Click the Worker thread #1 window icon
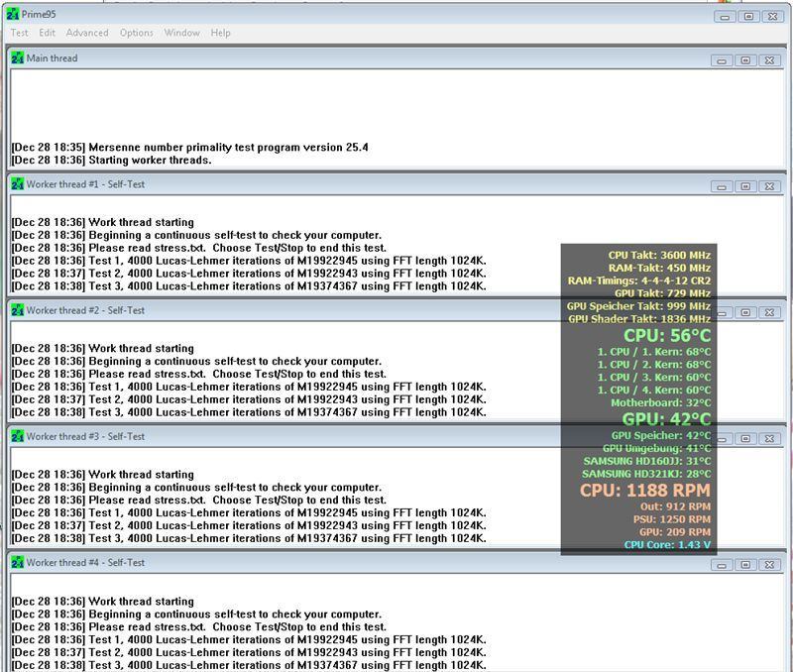Viewport: 793px width, 672px height. [17, 184]
